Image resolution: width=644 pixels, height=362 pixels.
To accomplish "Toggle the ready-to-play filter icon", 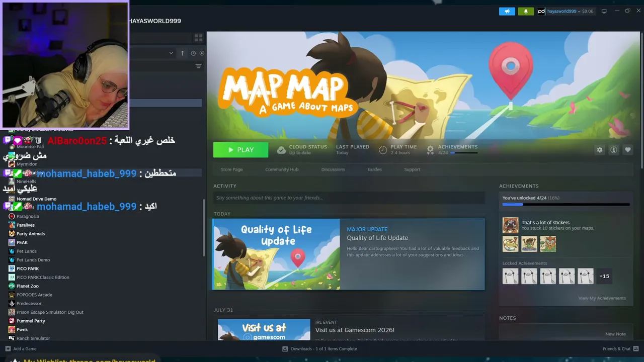I will point(202,53).
